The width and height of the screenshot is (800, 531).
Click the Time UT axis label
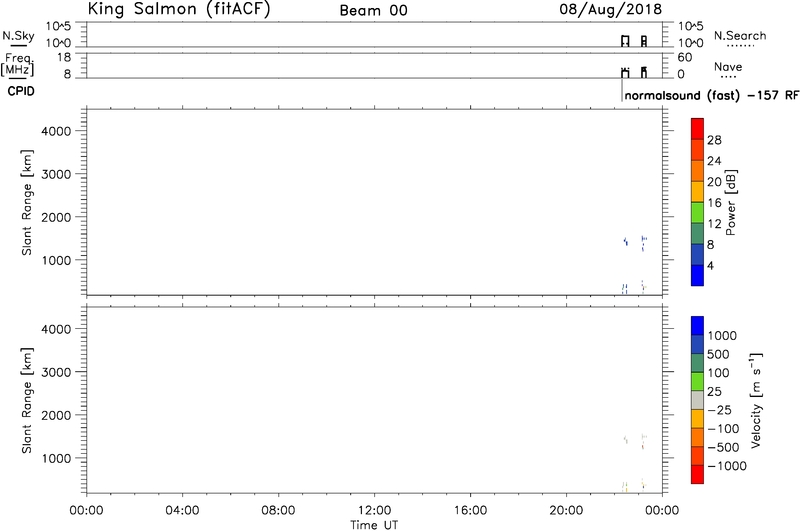[374, 525]
